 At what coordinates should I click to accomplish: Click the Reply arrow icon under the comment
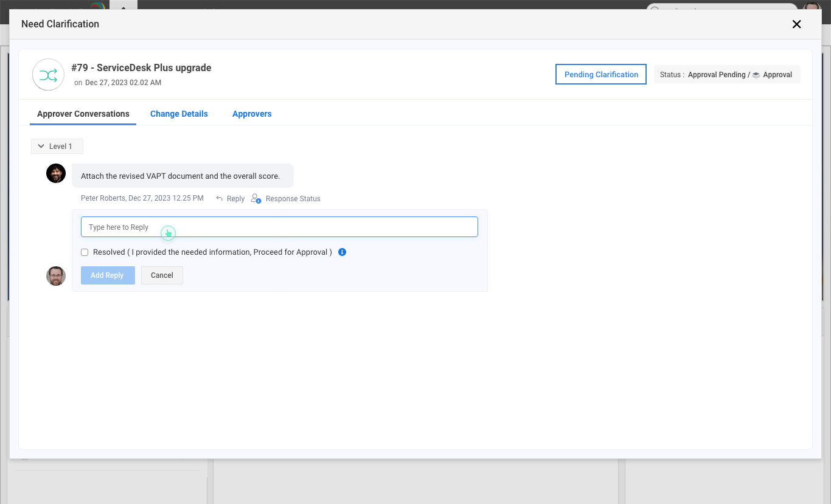(220, 199)
